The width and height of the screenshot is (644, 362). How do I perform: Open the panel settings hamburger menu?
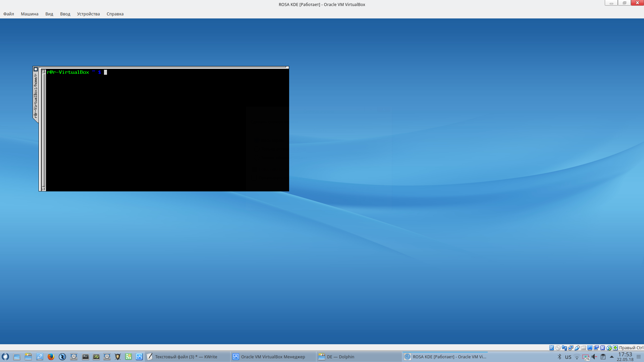pyautogui.click(x=639, y=357)
